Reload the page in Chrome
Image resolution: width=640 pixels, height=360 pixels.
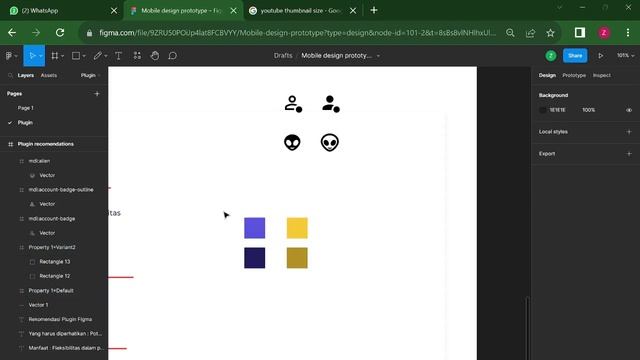pos(60,33)
